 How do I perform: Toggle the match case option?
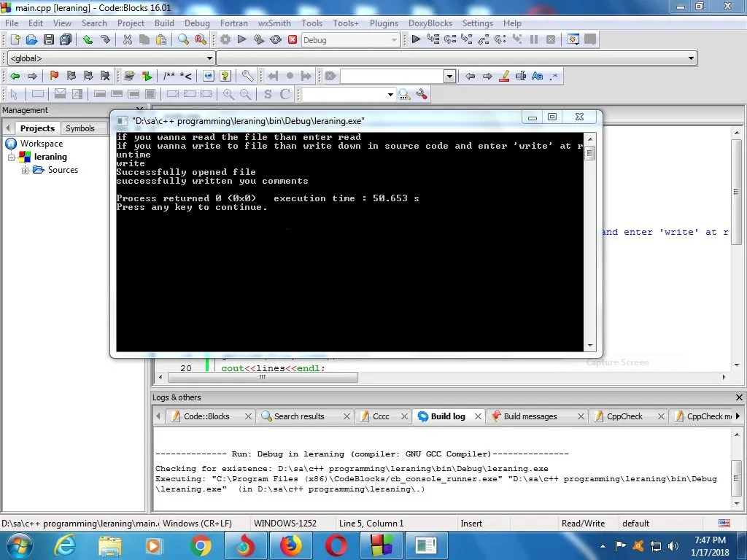[538, 76]
